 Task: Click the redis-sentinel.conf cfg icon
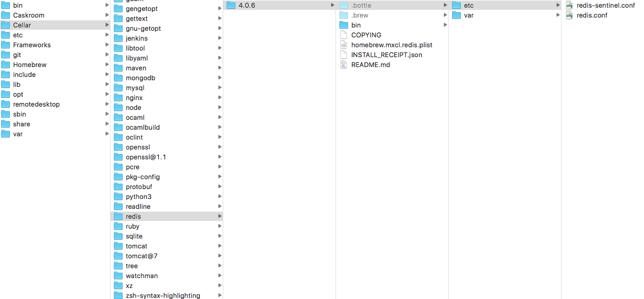(x=569, y=5)
